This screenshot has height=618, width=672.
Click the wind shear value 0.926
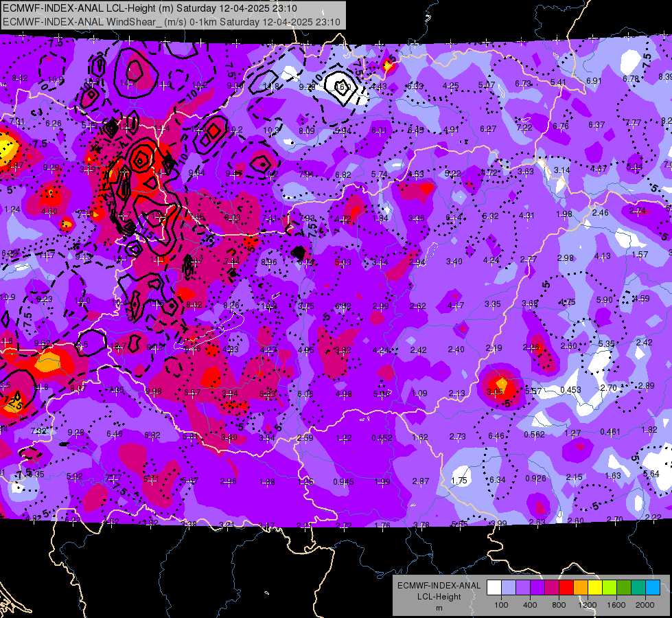[x=535, y=478]
